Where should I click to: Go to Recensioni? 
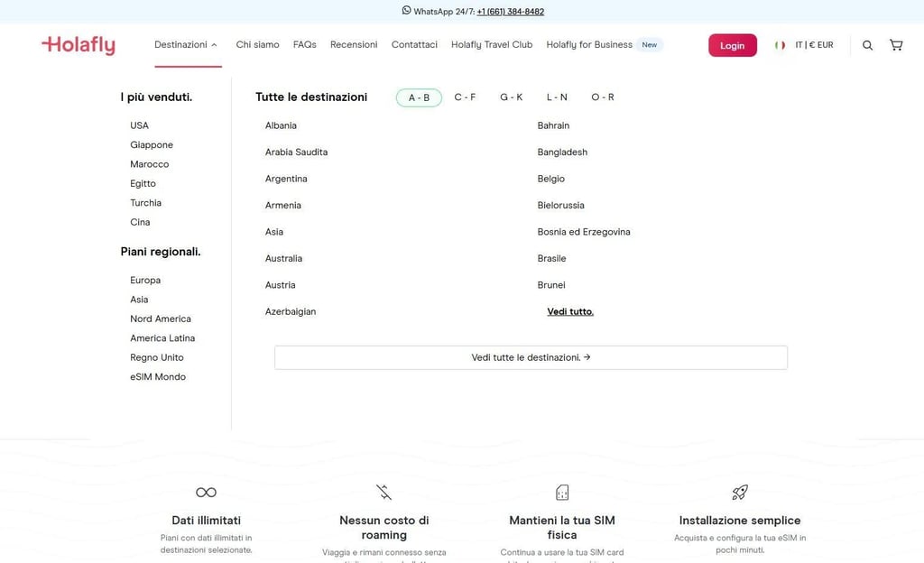[354, 45]
